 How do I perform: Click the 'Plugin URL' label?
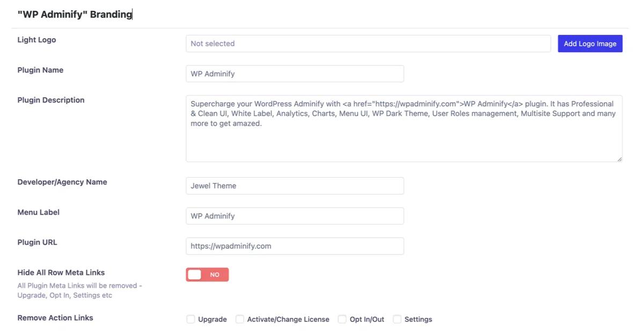pyautogui.click(x=37, y=242)
